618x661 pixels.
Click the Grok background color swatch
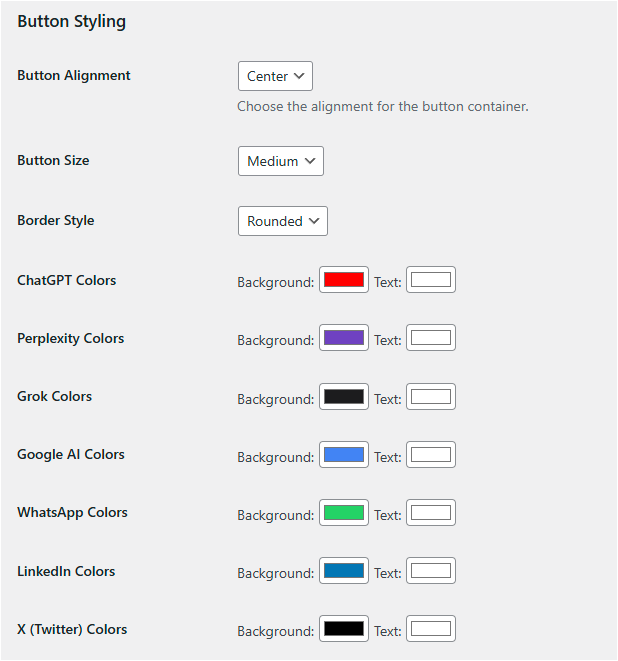[344, 397]
